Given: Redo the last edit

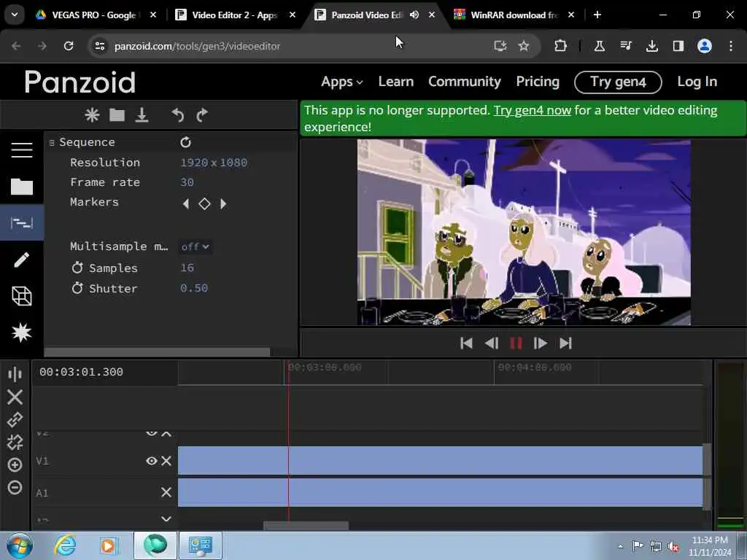Looking at the screenshot, I should (x=202, y=114).
